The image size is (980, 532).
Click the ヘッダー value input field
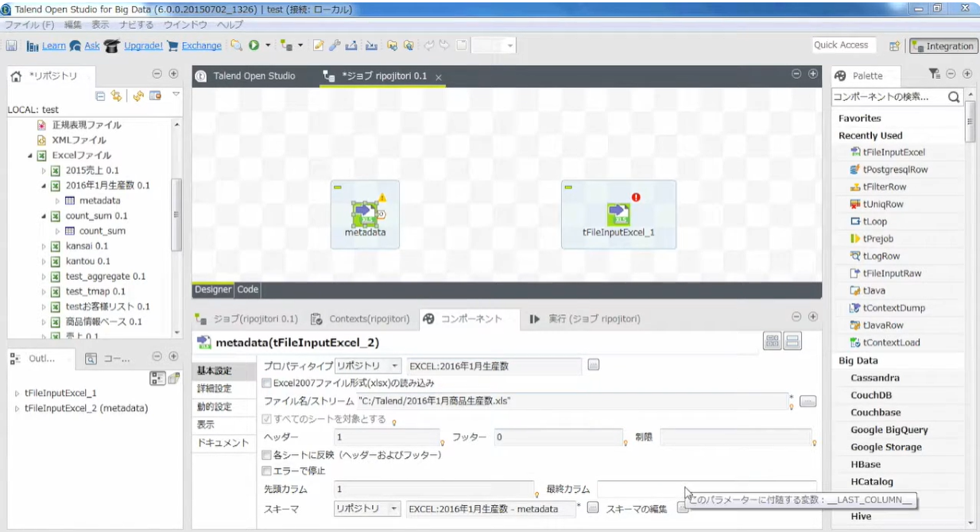(387, 437)
